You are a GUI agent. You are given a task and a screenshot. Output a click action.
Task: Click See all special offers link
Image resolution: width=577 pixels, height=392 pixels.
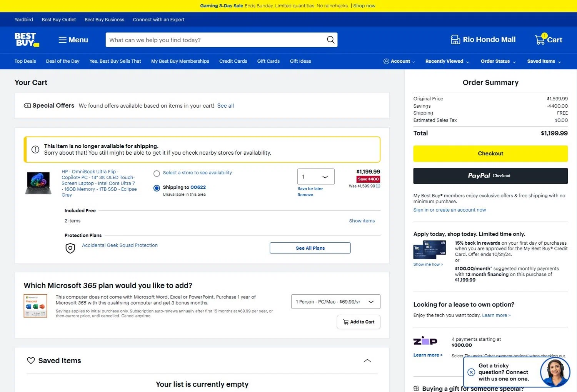point(225,106)
